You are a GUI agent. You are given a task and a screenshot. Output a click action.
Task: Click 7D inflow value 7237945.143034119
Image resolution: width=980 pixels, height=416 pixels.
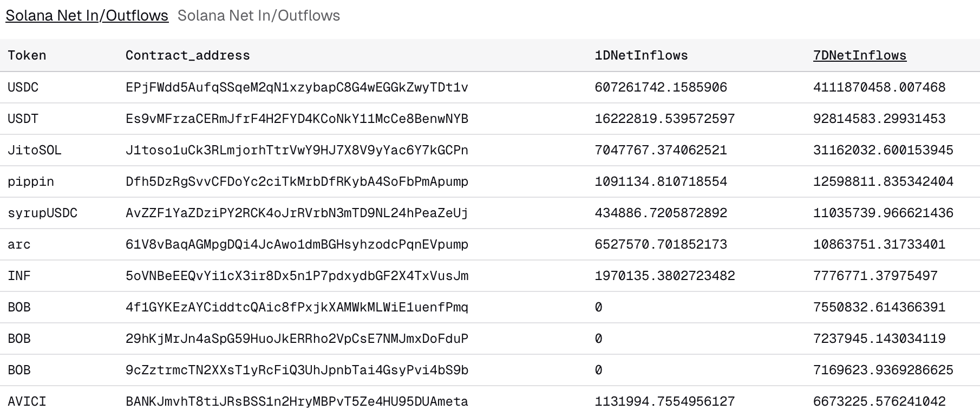[x=879, y=339]
